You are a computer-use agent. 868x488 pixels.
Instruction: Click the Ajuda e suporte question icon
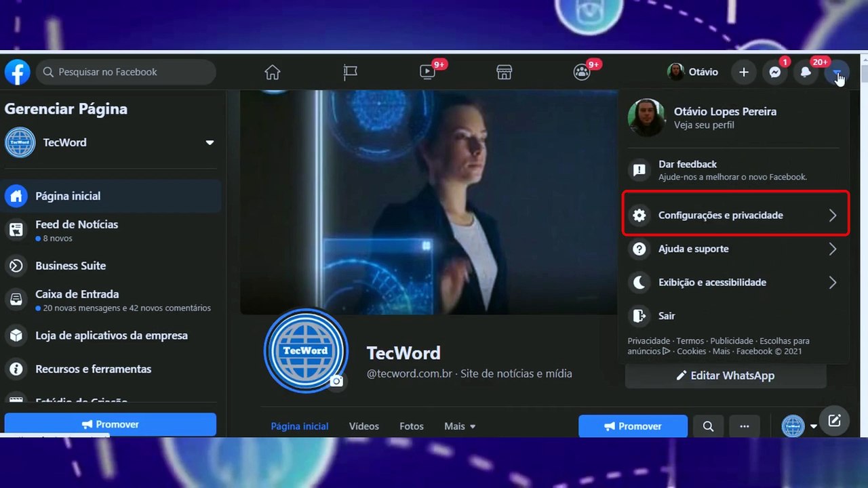coord(639,249)
